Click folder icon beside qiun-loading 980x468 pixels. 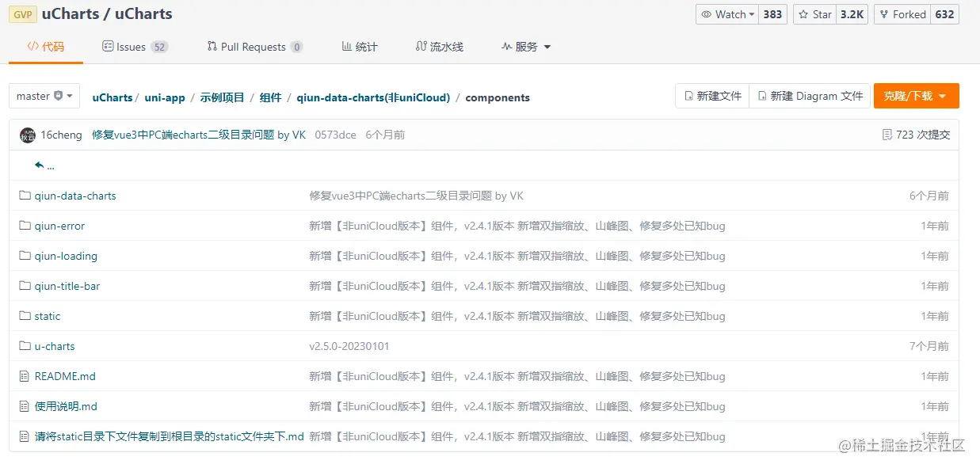25,256
